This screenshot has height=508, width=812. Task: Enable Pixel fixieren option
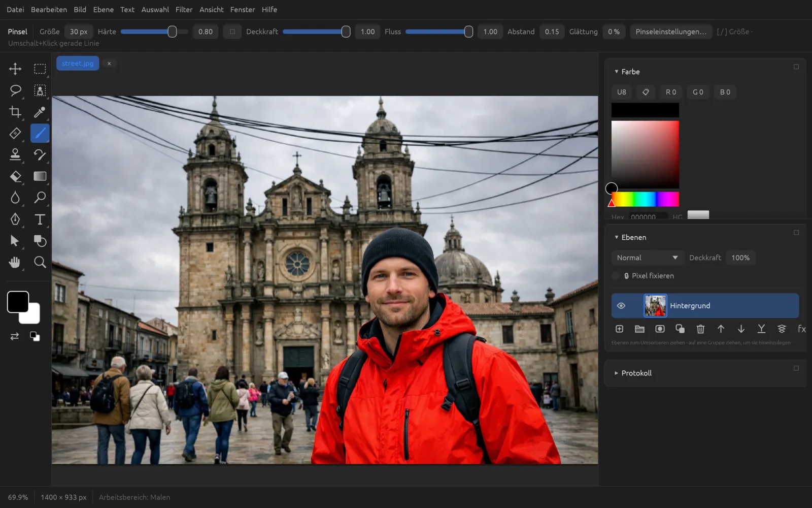[616, 276]
